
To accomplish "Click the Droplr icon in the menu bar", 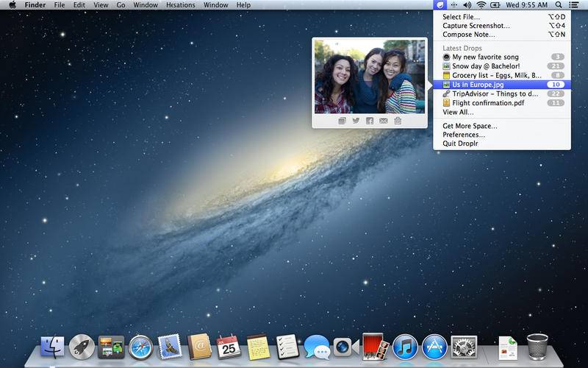I will [x=440, y=5].
